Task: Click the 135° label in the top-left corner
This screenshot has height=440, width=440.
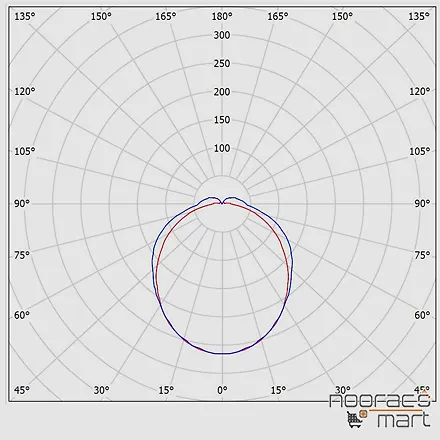Action: click(25, 16)
